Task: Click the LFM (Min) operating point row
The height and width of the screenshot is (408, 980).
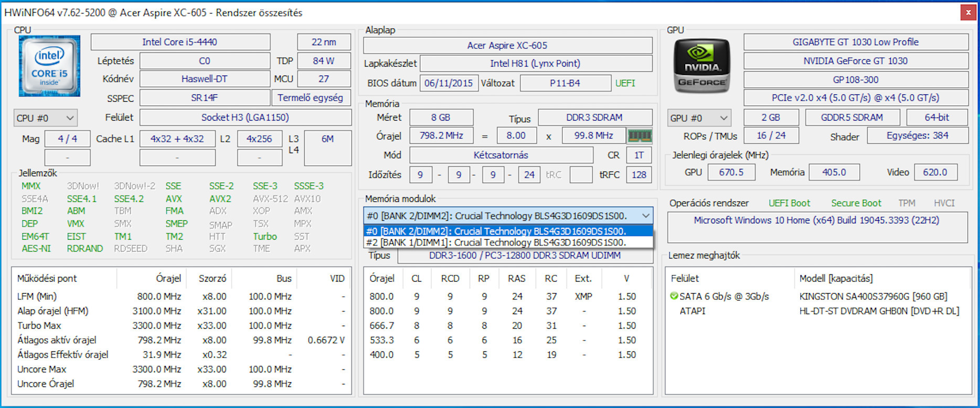Action: point(181,296)
